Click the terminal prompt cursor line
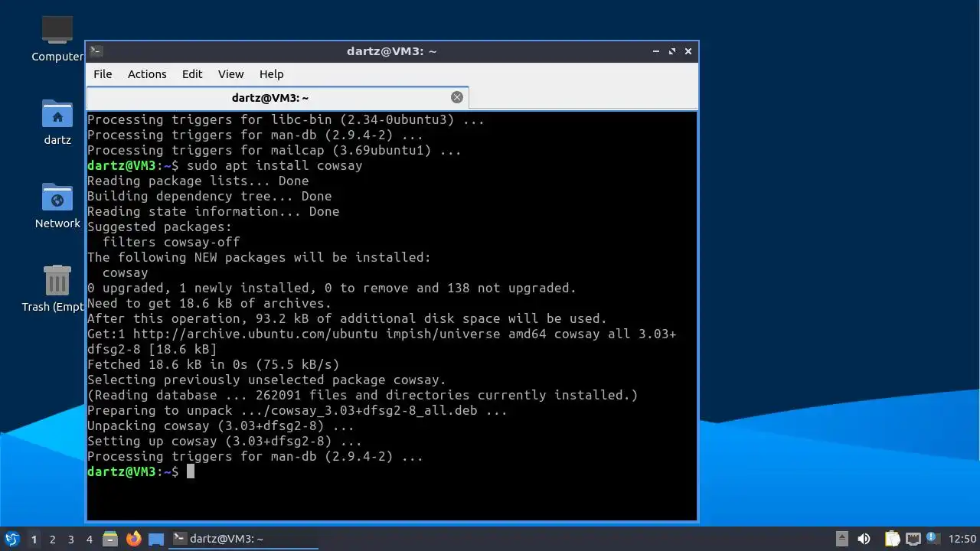 tap(141, 471)
